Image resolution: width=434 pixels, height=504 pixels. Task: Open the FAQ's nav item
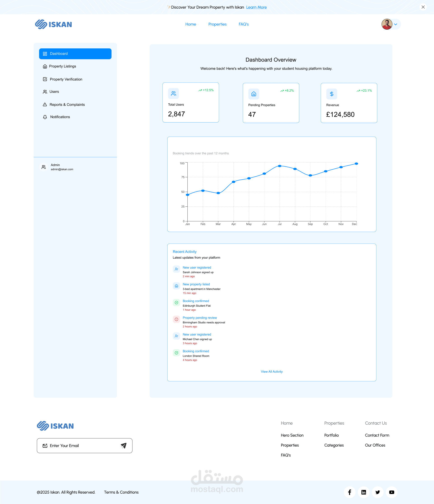coord(244,24)
